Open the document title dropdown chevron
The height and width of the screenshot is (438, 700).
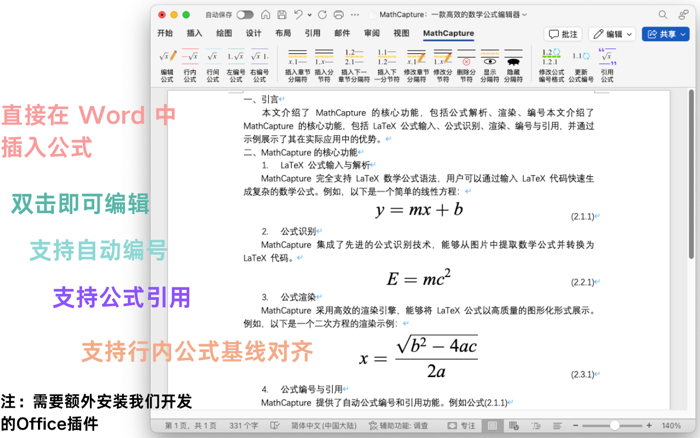click(x=525, y=15)
